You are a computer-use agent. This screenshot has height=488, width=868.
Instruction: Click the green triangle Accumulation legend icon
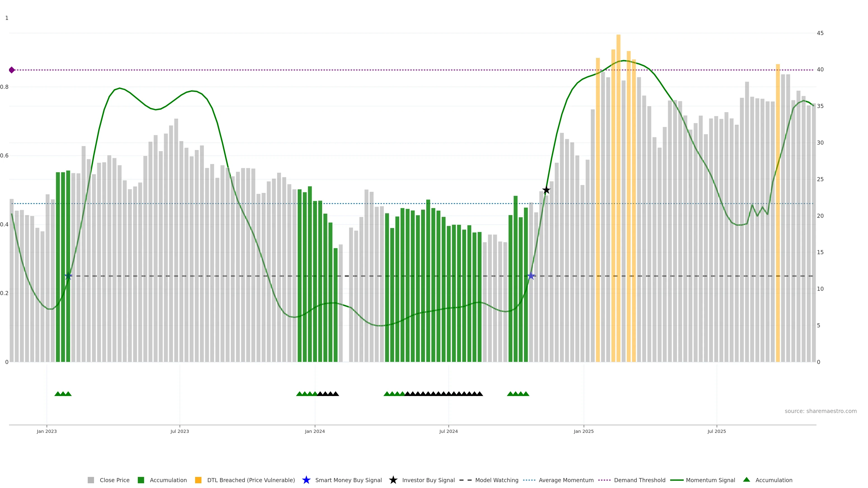tap(746, 480)
